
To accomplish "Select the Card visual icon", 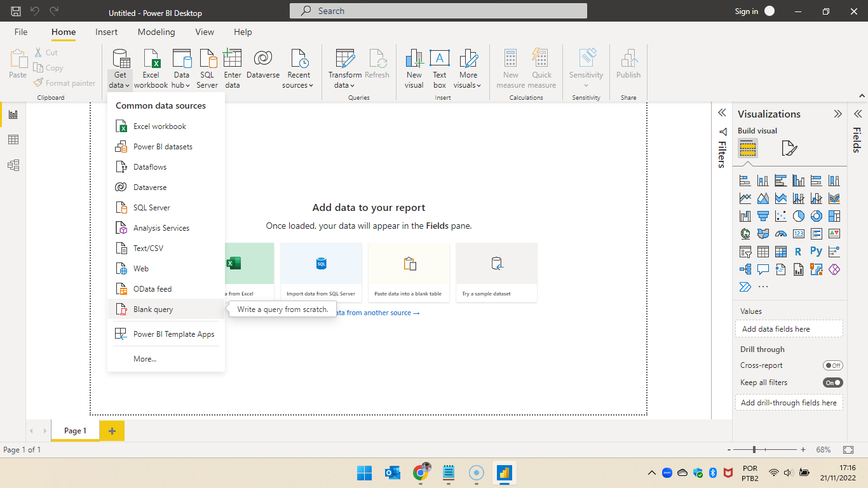I will coord(799,234).
